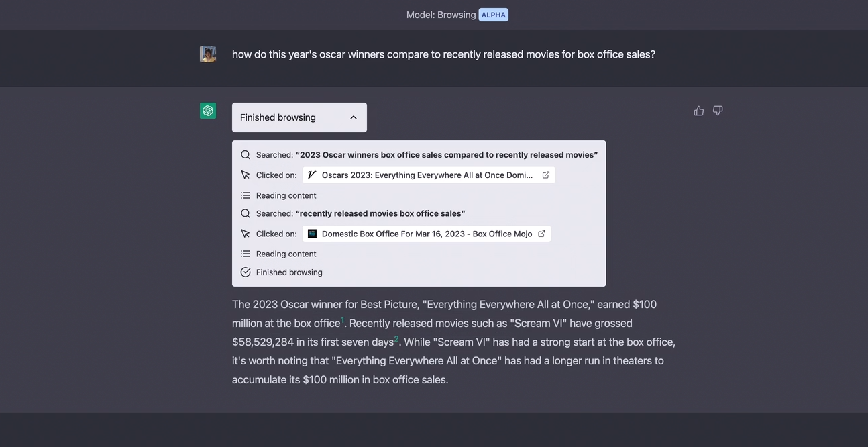This screenshot has height=447, width=868.
Task: Click the list icon by first 'Reading content'
Action: pyautogui.click(x=246, y=195)
